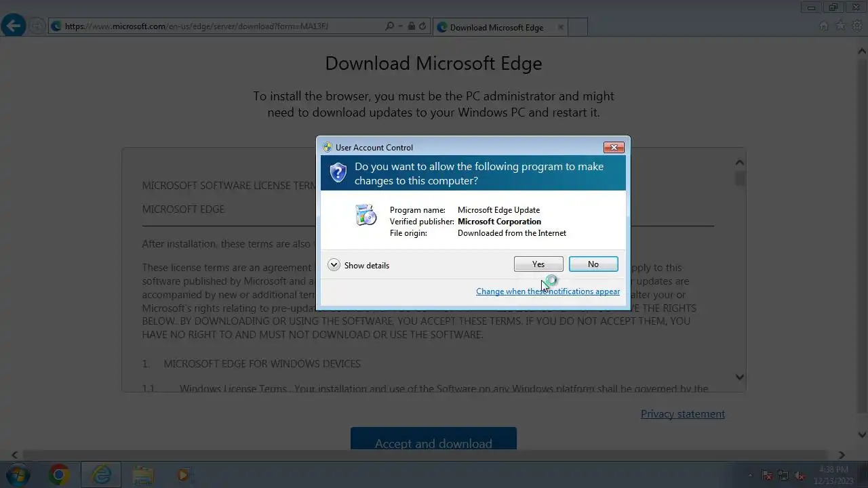Click MICROSOFT EDGE FOR WINDOWS DEVICES heading

(x=262, y=364)
